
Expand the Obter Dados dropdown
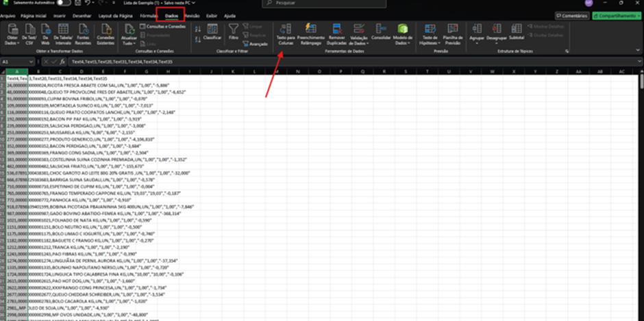[x=12, y=34]
